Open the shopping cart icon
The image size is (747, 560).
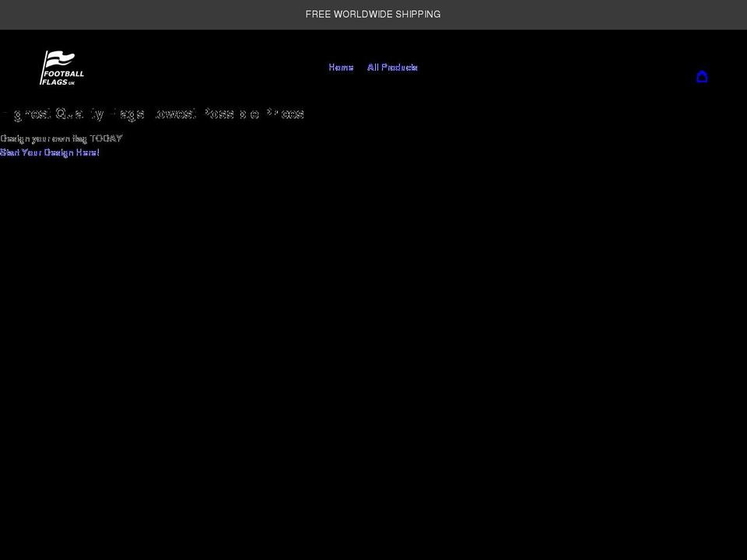[x=701, y=76]
